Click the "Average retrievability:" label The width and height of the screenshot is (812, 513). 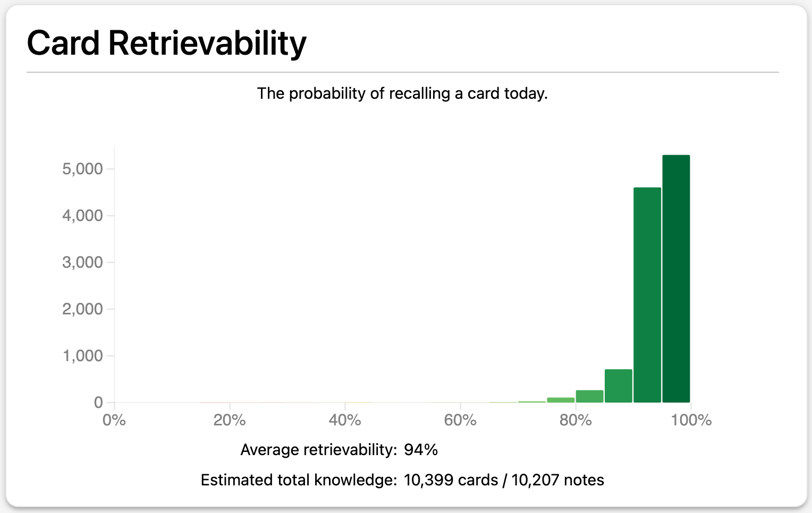[x=318, y=450]
